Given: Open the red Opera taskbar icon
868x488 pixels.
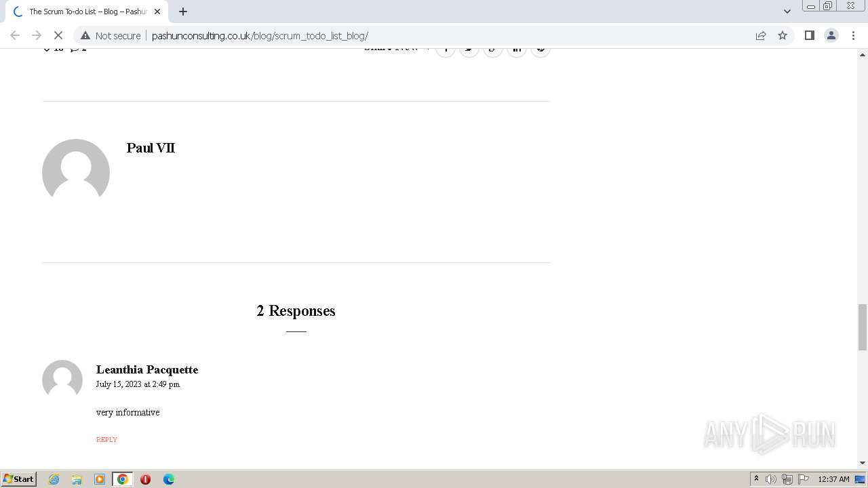Looking at the screenshot, I should point(145,479).
